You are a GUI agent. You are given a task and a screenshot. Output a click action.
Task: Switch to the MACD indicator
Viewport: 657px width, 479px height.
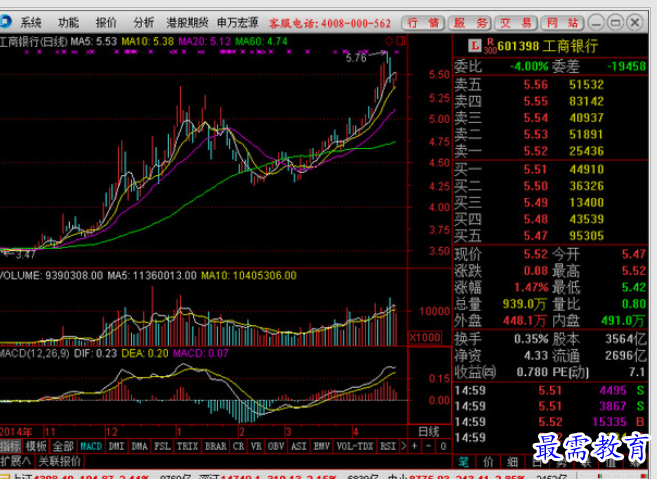pos(91,446)
